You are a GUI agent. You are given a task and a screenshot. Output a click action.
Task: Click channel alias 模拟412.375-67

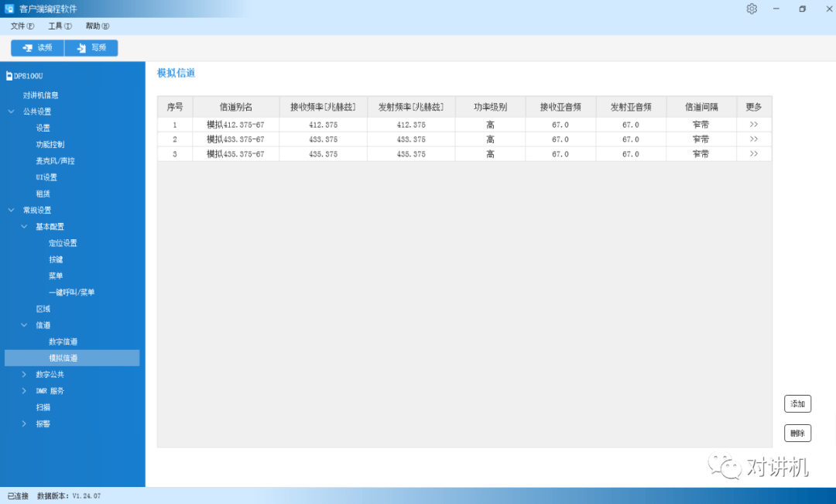click(235, 125)
